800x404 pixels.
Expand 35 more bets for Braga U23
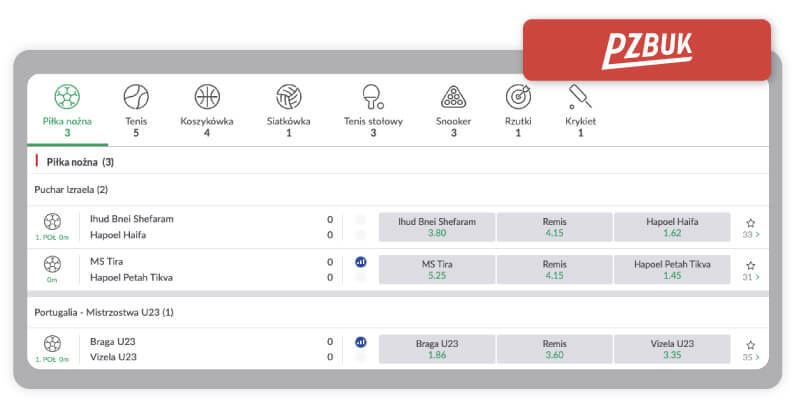pyautogui.click(x=750, y=356)
